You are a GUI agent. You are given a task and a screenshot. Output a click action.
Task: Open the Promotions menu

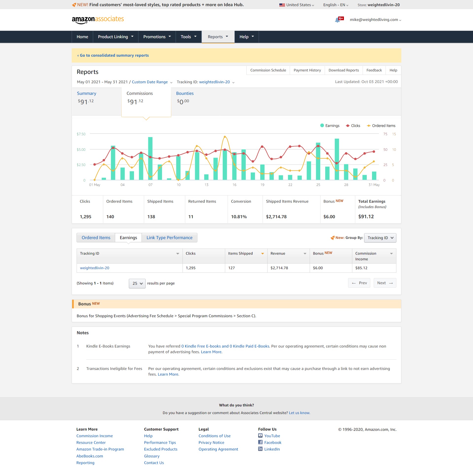[157, 37]
